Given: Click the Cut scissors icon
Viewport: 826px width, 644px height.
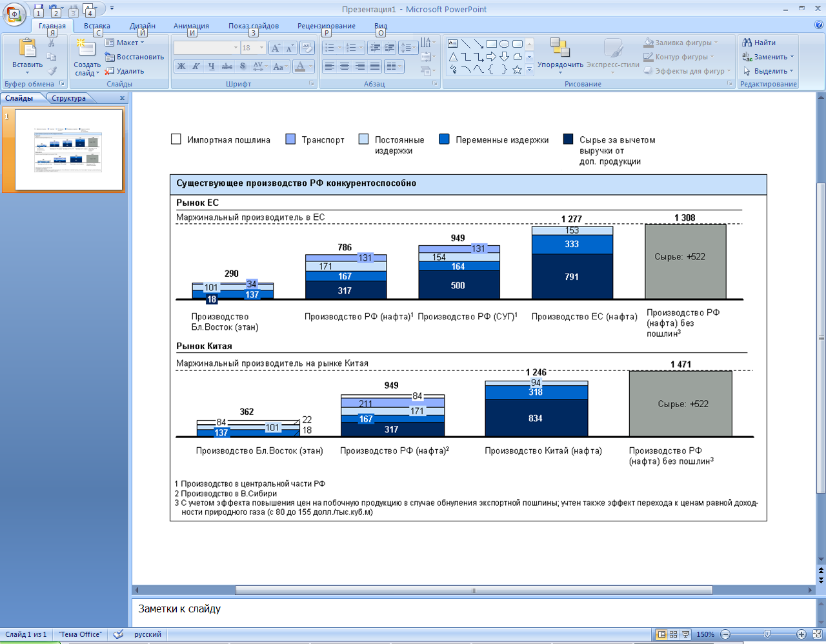Looking at the screenshot, I should [x=52, y=43].
